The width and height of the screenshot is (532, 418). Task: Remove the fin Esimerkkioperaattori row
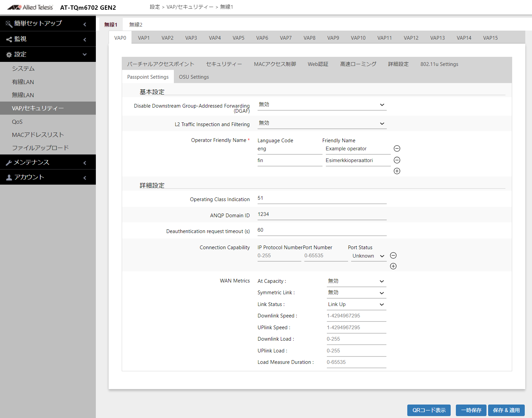(x=397, y=160)
